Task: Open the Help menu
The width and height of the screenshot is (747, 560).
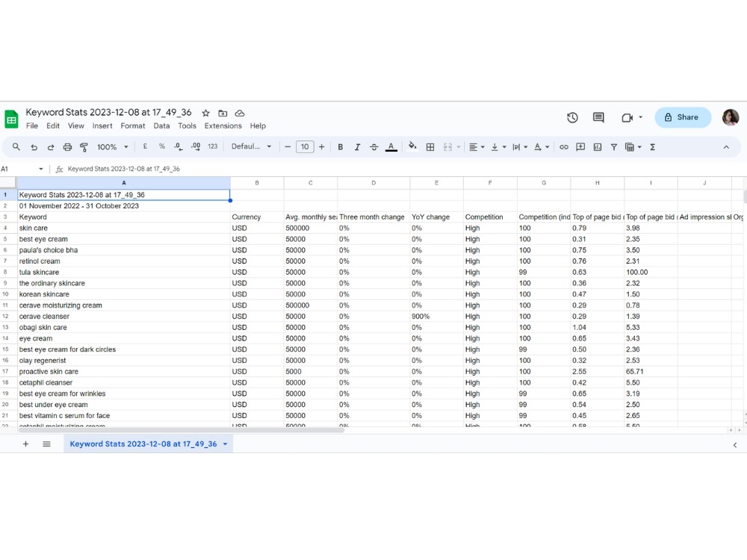Action: click(x=258, y=125)
